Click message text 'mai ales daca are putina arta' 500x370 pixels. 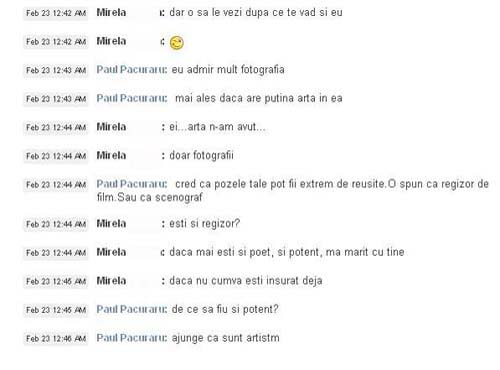click(x=259, y=98)
